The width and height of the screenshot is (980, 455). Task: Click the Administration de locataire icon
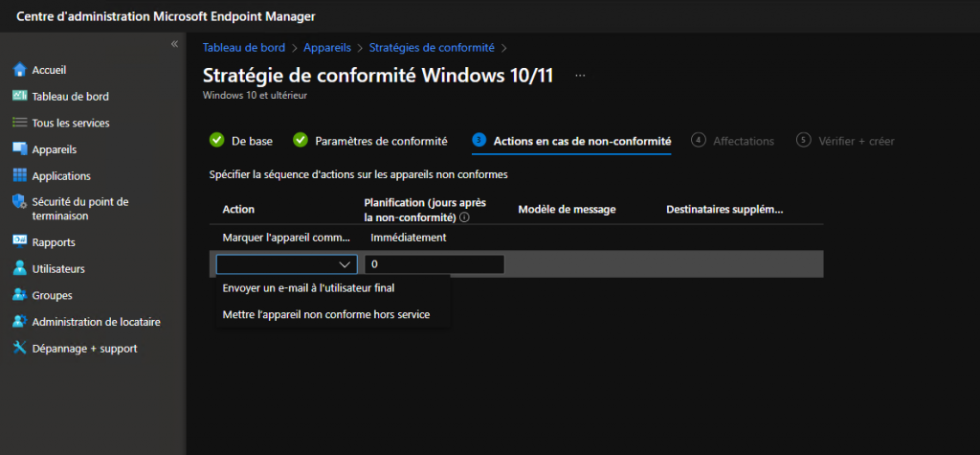[x=20, y=322]
